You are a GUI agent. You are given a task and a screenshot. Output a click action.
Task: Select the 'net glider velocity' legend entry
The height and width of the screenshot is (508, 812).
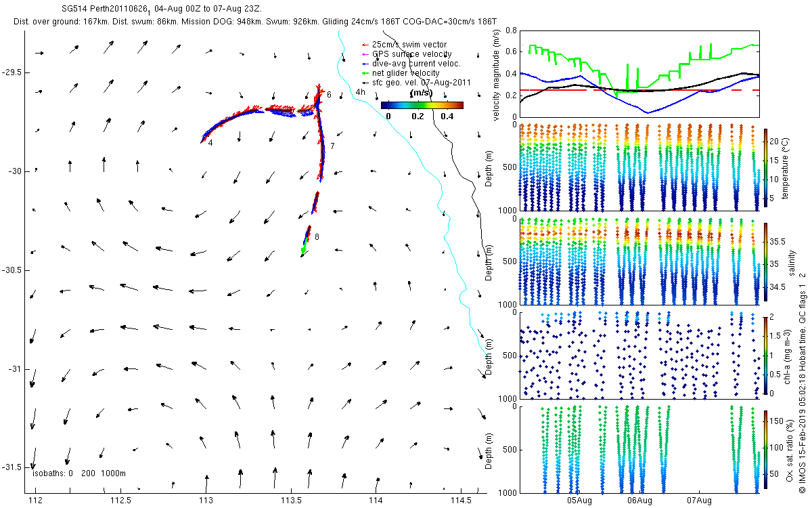(x=406, y=73)
